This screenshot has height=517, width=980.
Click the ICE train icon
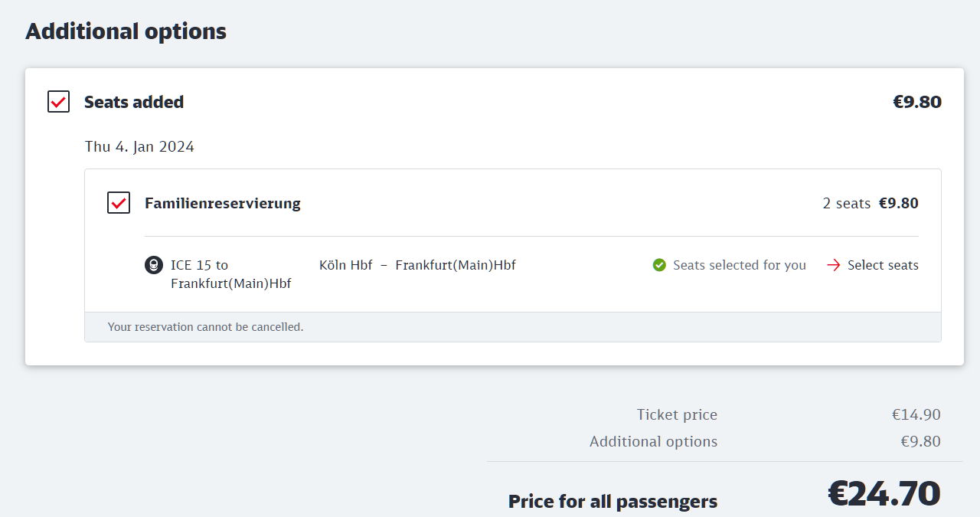154,265
